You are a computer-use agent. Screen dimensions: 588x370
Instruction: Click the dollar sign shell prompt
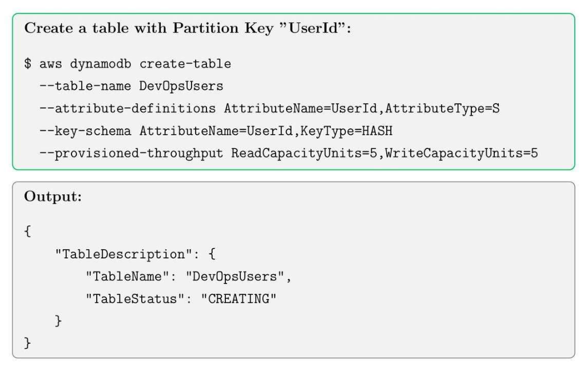click(27, 64)
